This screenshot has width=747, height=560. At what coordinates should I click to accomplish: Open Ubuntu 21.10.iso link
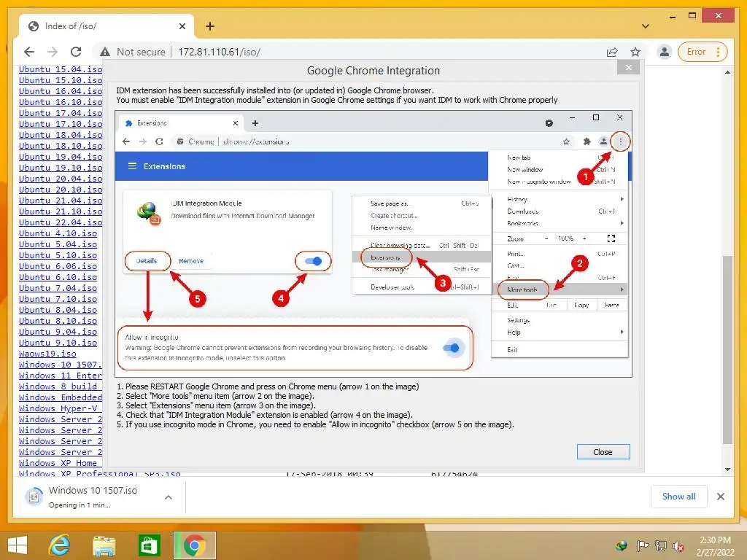pos(61,212)
